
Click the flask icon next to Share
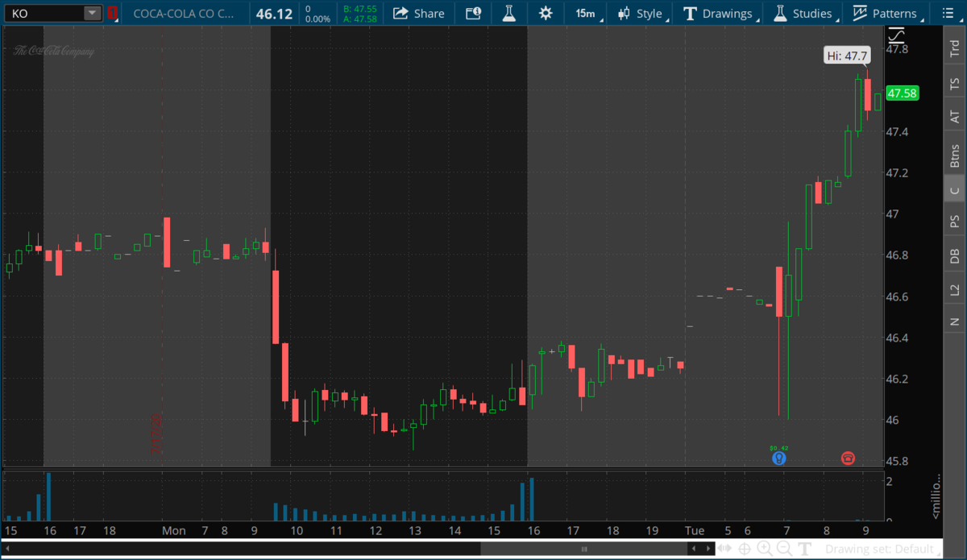click(x=508, y=13)
